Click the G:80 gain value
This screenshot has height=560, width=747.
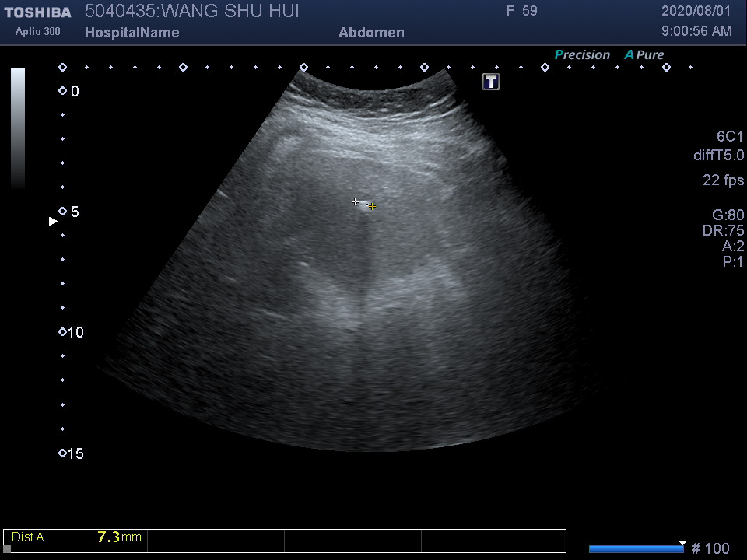(x=728, y=215)
